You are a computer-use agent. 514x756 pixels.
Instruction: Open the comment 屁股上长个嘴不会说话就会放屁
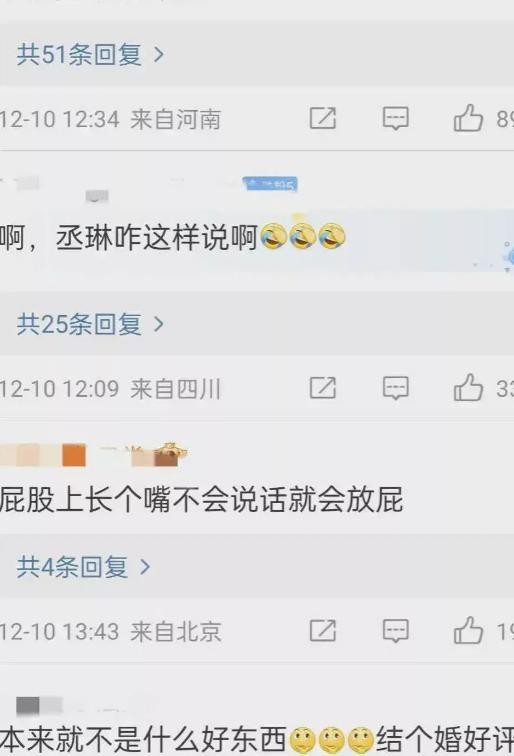point(202,500)
